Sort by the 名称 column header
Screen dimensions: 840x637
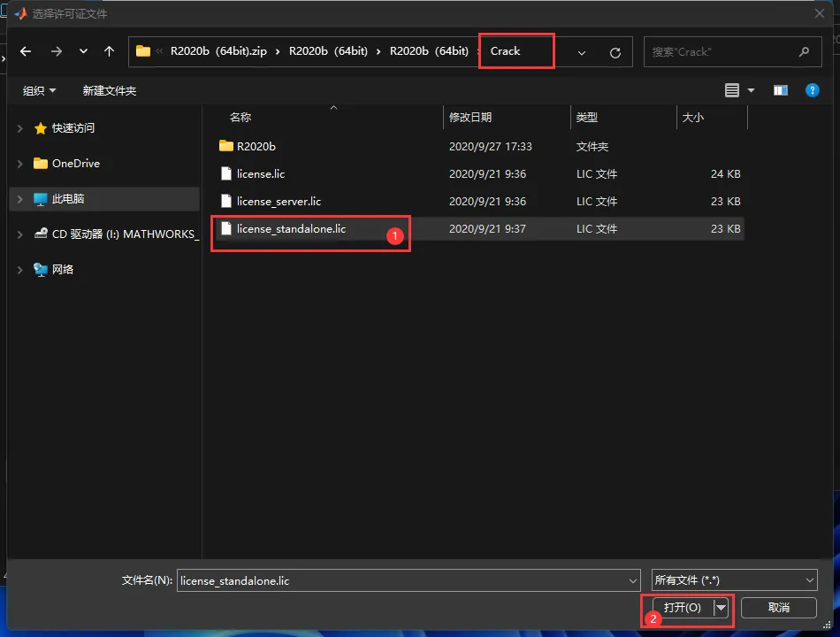click(x=240, y=118)
